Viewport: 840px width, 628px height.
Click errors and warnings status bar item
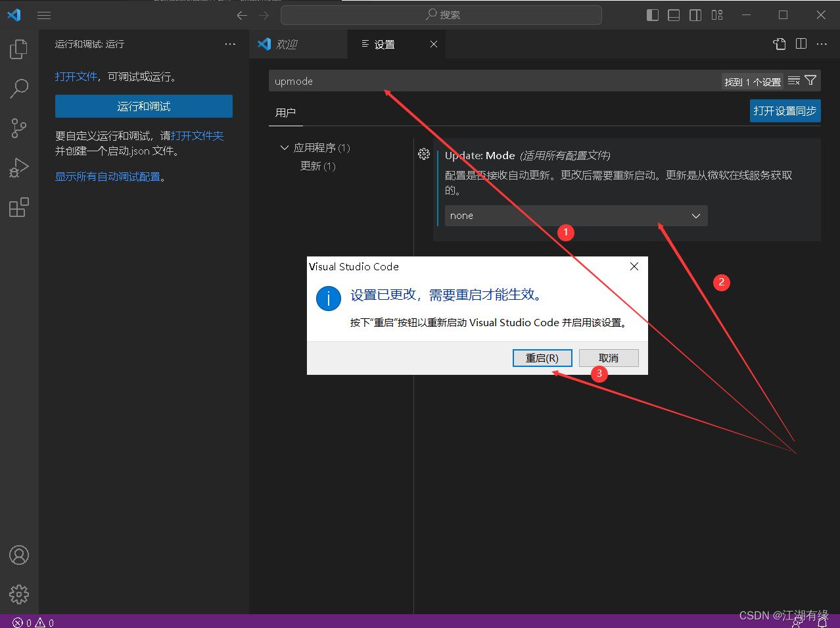click(34, 622)
